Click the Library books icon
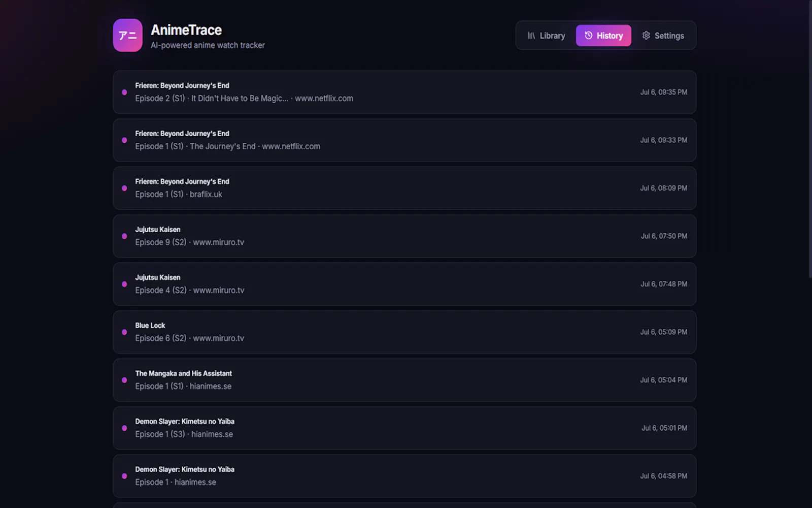Viewport: 812px width, 508px height. pyautogui.click(x=531, y=36)
